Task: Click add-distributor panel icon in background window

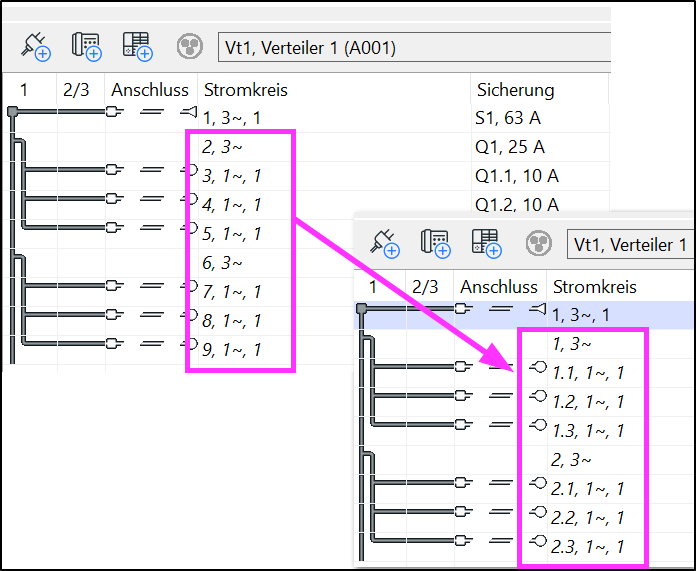Action: click(x=138, y=46)
